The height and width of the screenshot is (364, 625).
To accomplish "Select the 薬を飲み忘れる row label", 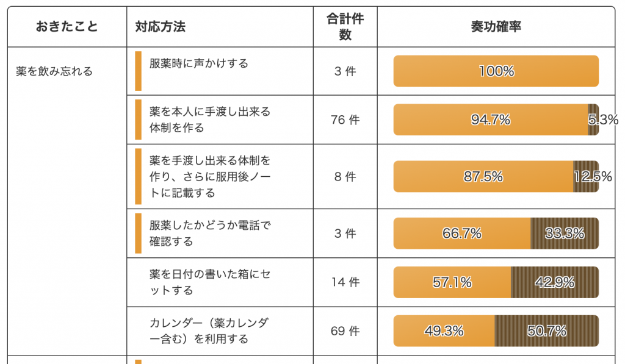I will click(x=54, y=71).
